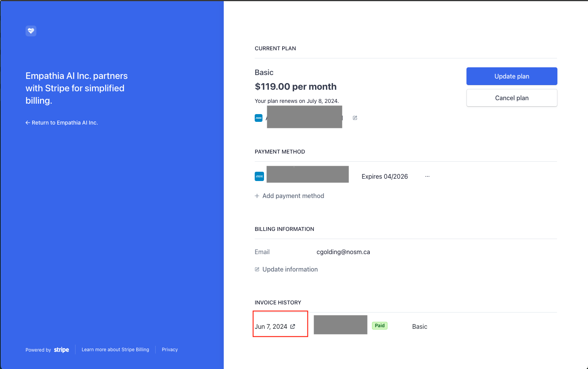Click the external link icon next to Jun 7, 2024
This screenshot has height=369, width=588.
point(293,326)
